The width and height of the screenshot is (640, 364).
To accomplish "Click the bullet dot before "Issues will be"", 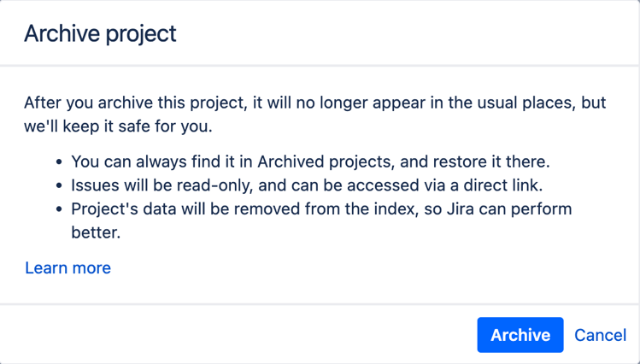I will pyautogui.click(x=60, y=185).
